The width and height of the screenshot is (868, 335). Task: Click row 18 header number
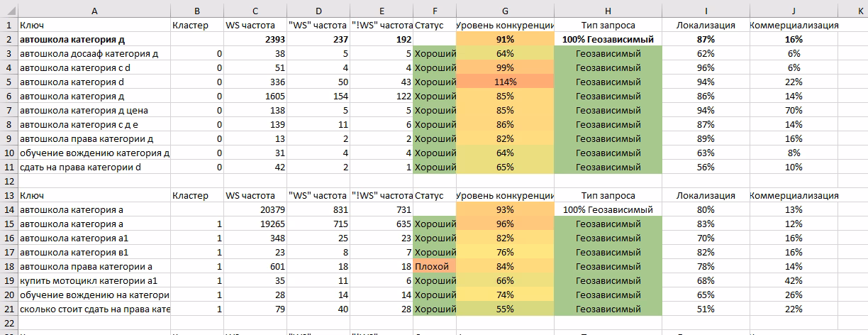(9, 266)
